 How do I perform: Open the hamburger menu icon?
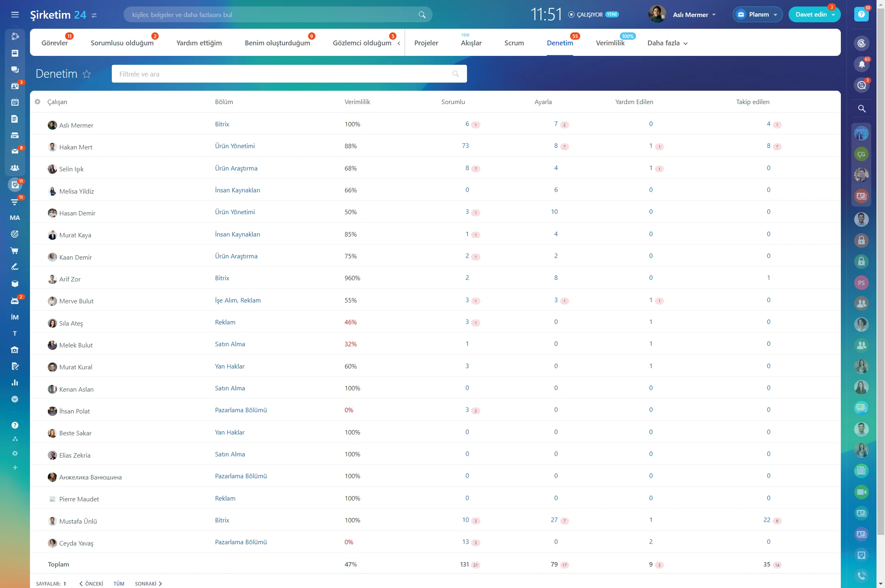point(15,15)
